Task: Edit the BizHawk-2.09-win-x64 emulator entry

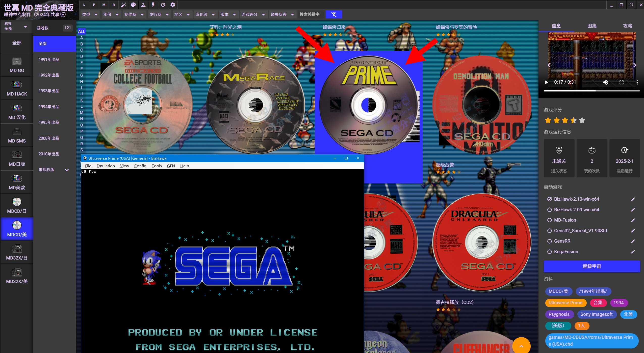Action: [633, 210]
